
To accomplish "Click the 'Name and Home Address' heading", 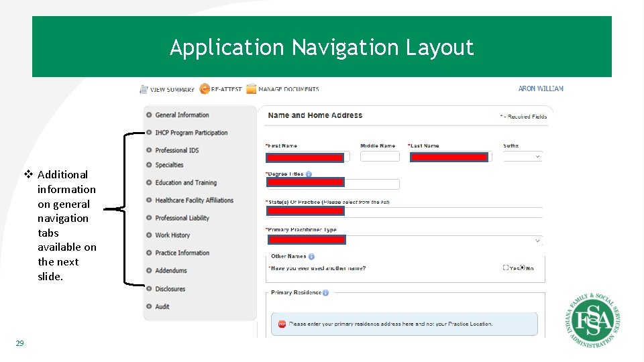I will (315, 115).
